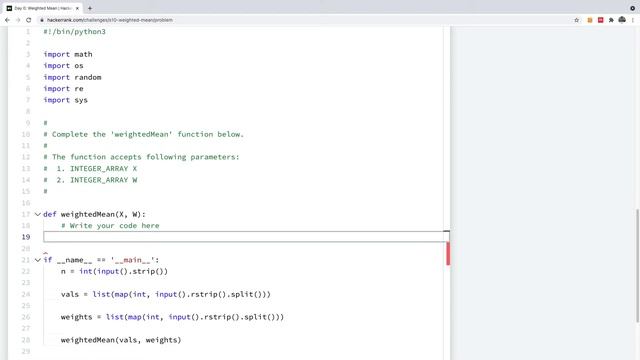
Task: Click the round icon at tab strip's end
Action: (x=633, y=8)
